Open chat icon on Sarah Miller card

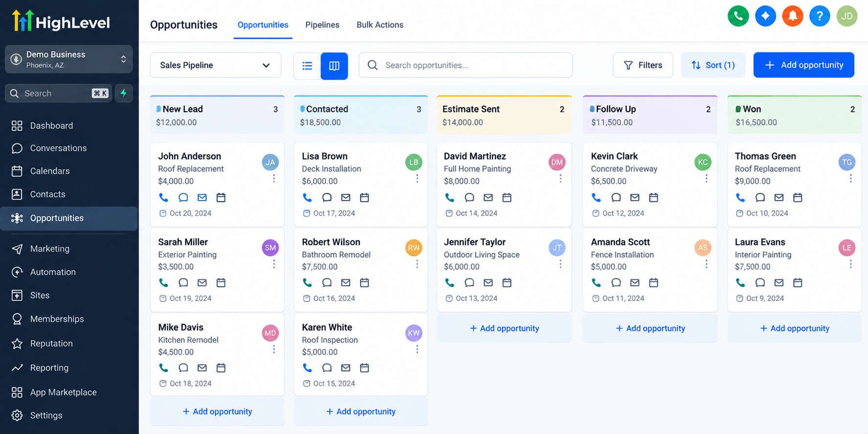coord(183,283)
